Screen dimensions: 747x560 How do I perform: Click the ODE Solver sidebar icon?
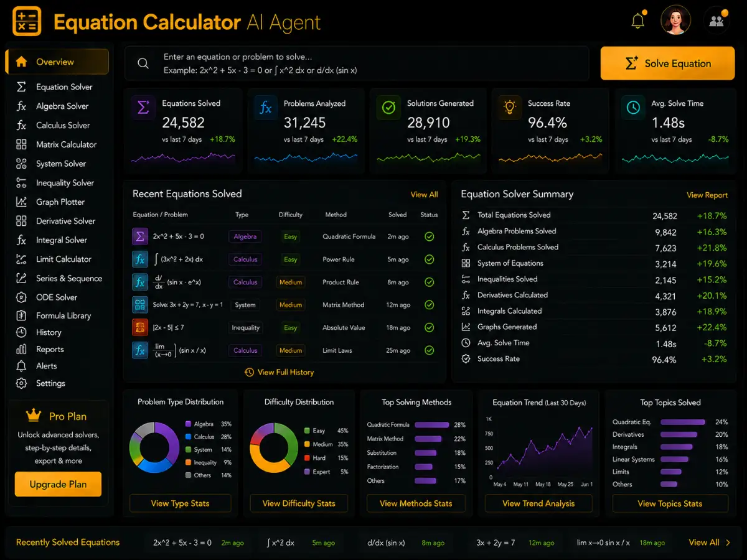tap(21, 297)
